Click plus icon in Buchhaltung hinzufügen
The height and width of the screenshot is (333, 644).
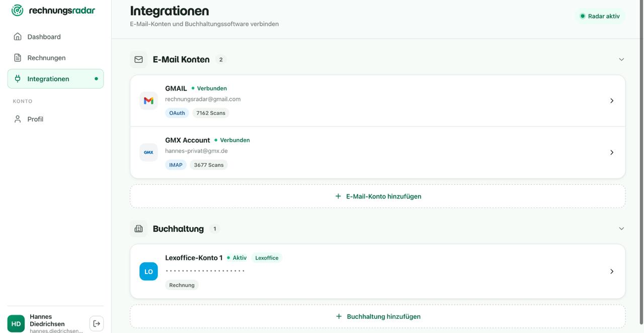[x=339, y=316]
